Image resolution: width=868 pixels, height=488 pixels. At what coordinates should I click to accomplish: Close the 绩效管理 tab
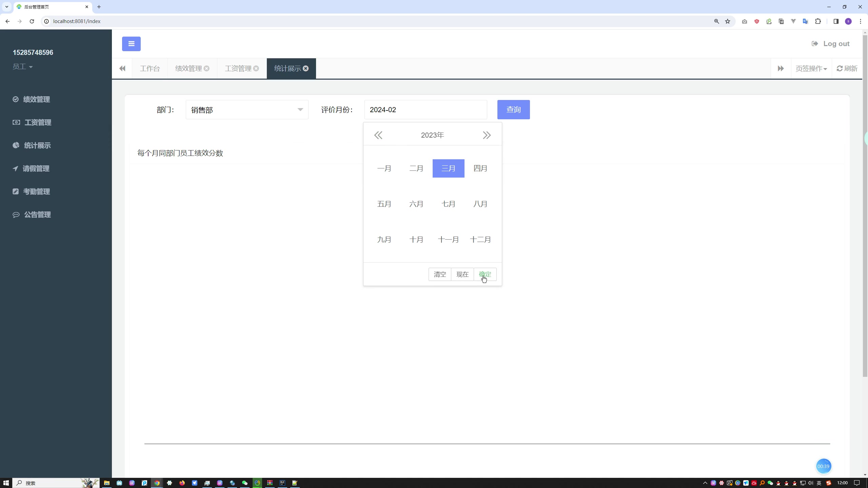click(206, 68)
